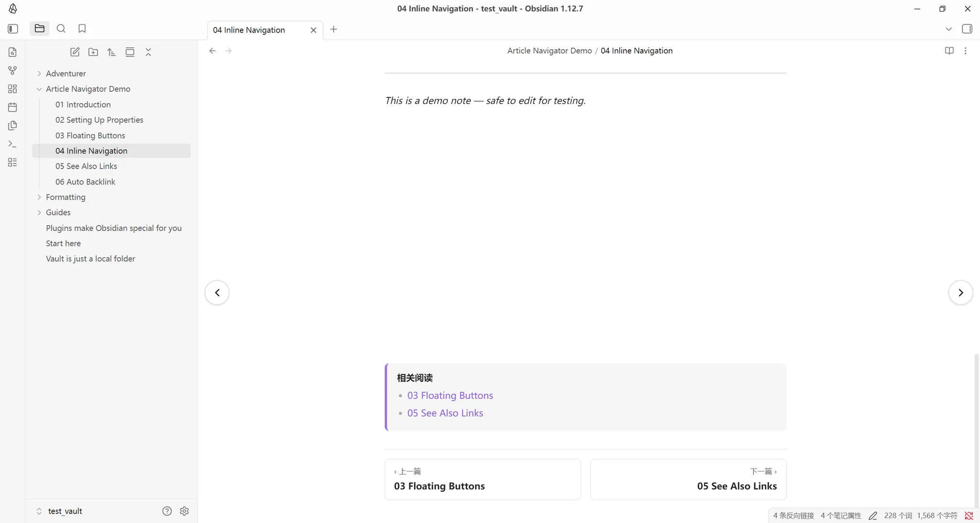
Task: Open command palette ribbon icon
Action: [13, 144]
